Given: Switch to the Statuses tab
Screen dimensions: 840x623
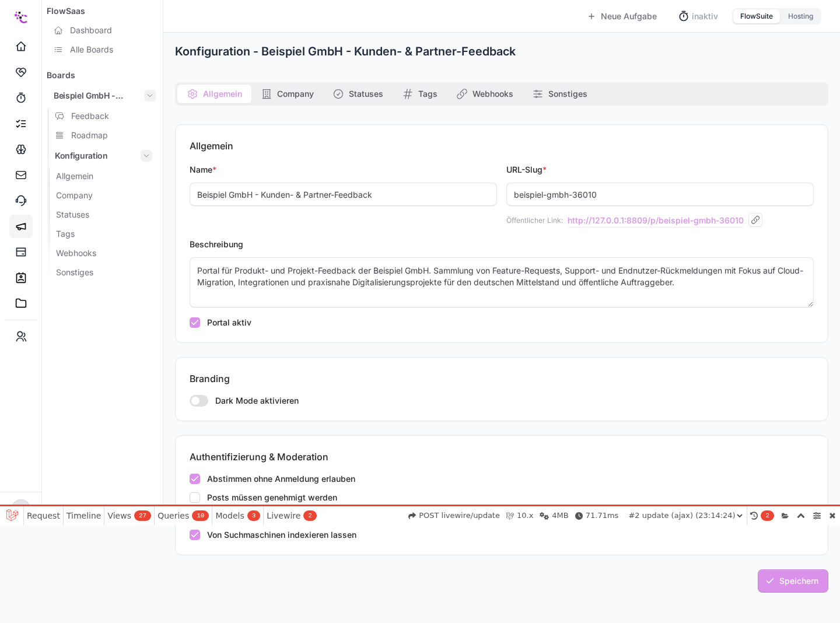Looking at the screenshot, I should click(358, 94).
